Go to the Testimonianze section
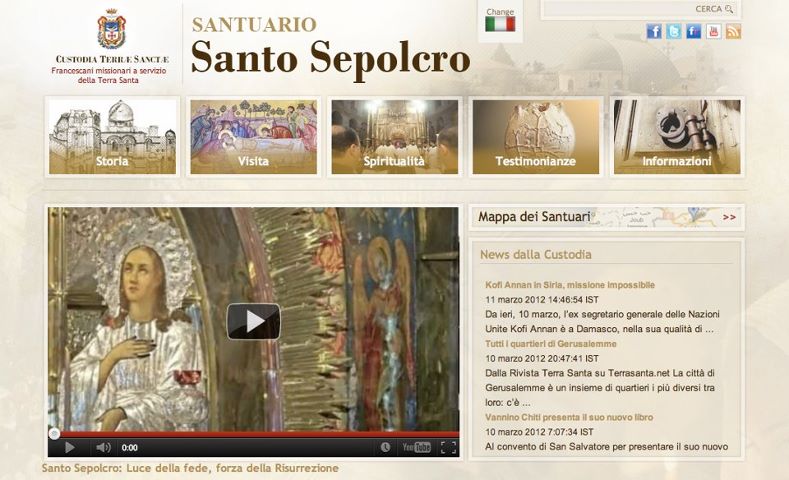 point(535,137)
